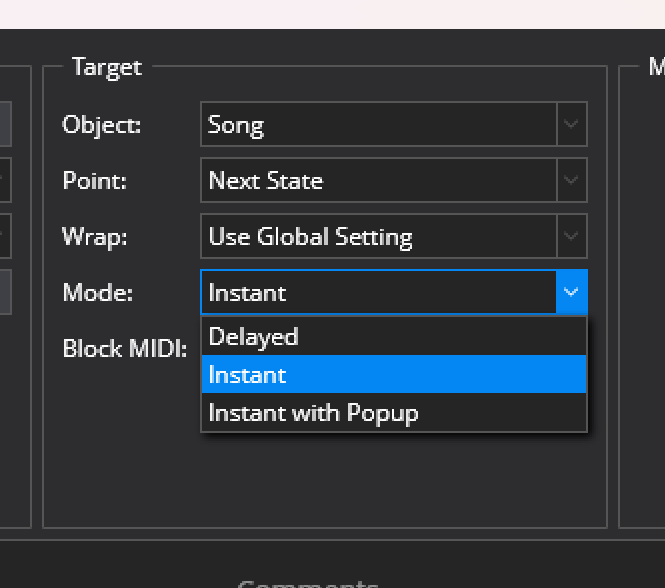Click the Wrap: label

pyautogui.click(x=95, y=237)
